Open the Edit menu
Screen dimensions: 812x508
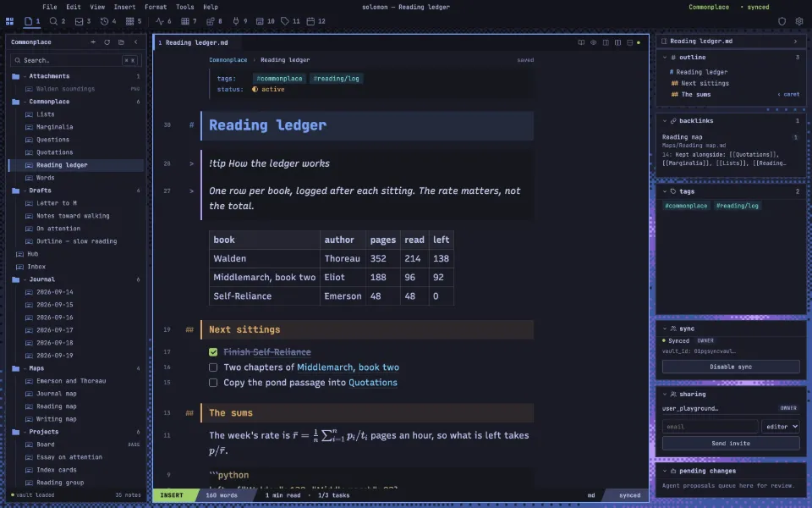point(74,7)
